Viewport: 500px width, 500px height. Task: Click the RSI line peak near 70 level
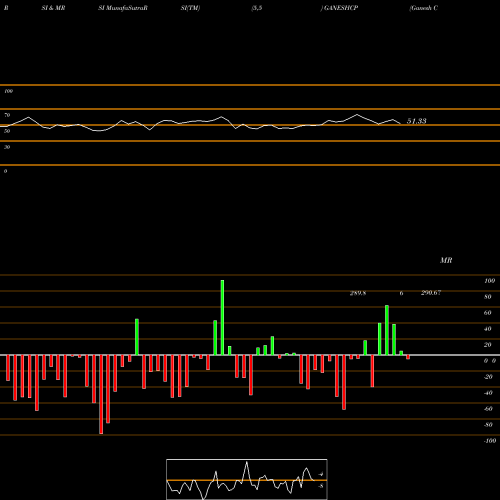point(357,115)
